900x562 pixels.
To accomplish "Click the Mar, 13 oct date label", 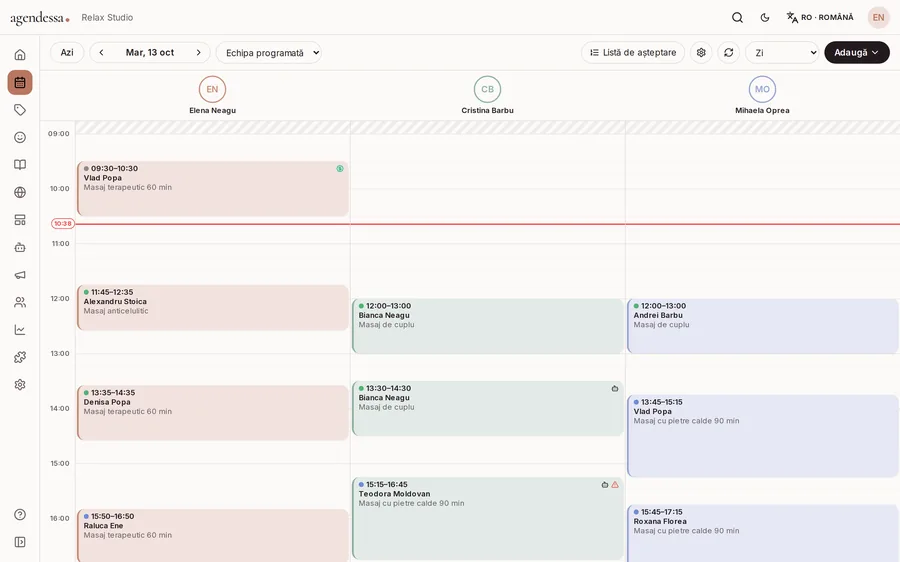I will 150,52.
